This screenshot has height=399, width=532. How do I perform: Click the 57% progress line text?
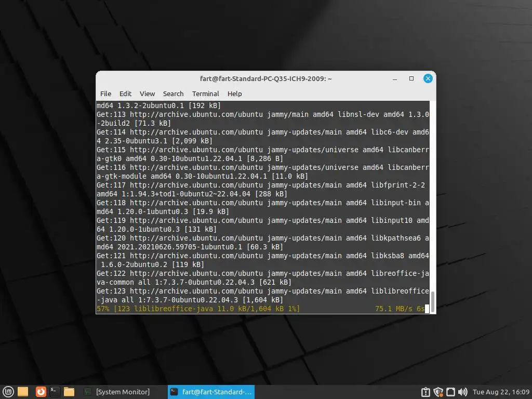[198, 309]
